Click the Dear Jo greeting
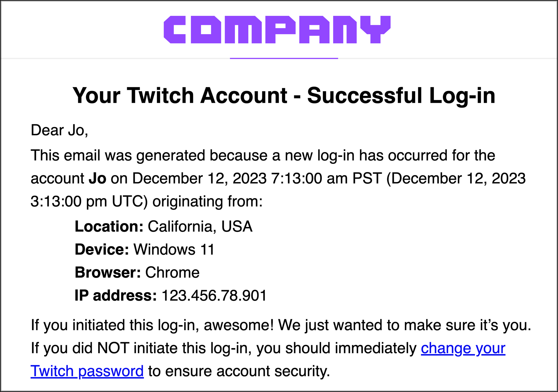 click(59, 130)
